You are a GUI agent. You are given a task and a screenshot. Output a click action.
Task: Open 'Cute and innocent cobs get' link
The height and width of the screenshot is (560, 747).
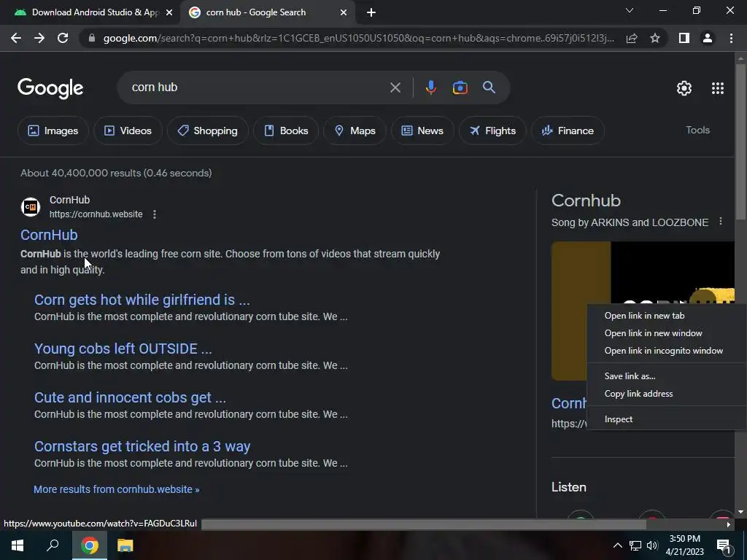(x=130, y=397)
